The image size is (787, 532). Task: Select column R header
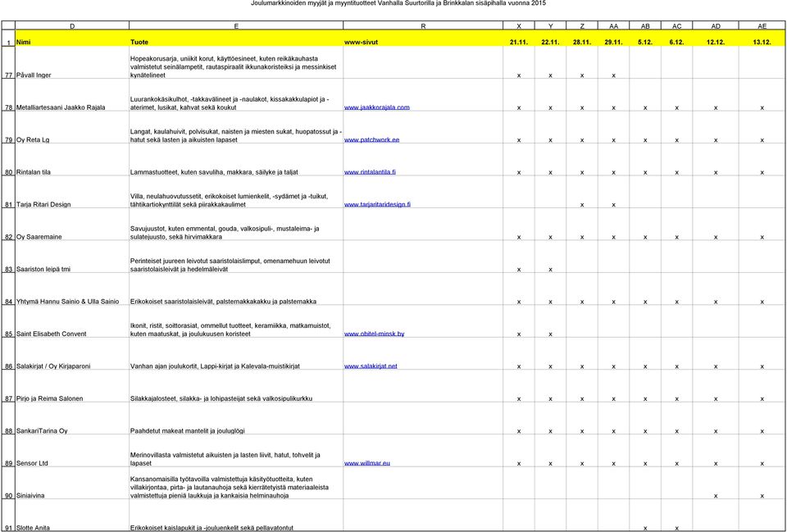(x=423, y=25)
